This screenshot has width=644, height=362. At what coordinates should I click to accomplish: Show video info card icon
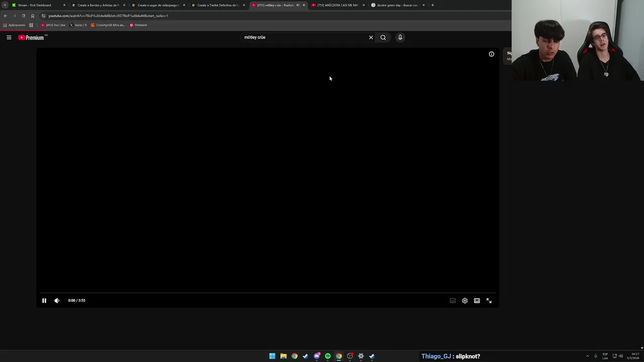pyautogui.click(x=492, y=54)
